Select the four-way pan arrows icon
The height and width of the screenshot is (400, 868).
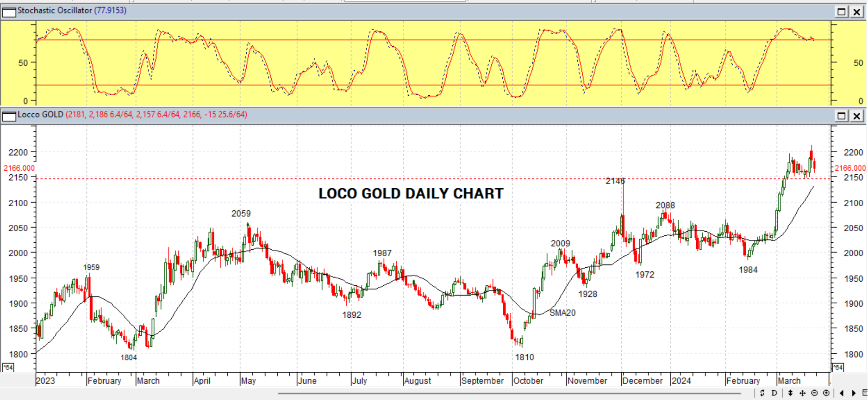802,393
